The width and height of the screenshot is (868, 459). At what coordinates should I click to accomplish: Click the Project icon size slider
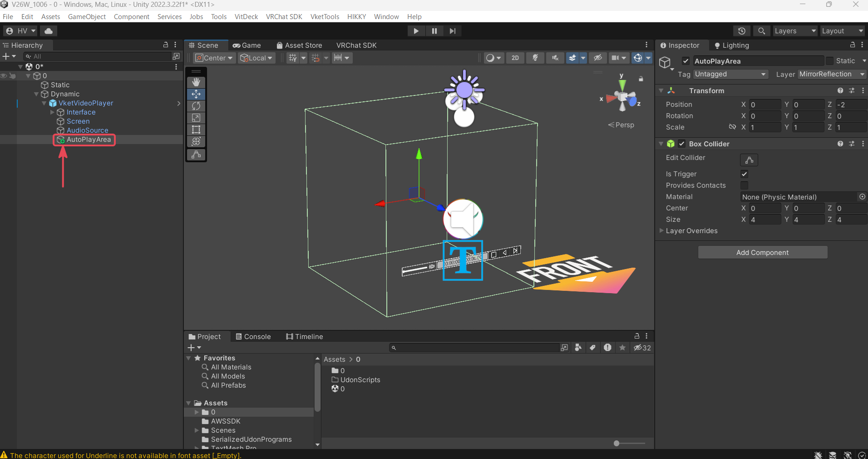[629, 443]
